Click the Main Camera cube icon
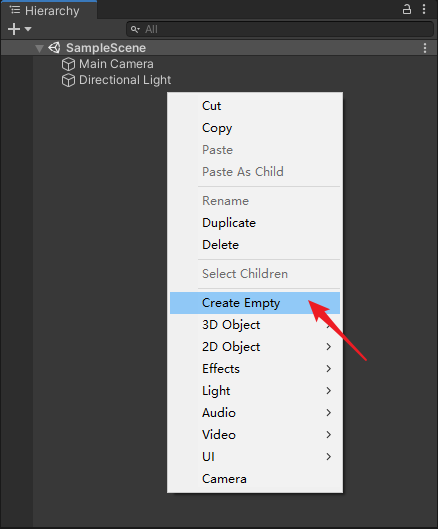The image size is (438, 529). click(x=68, y=64)
